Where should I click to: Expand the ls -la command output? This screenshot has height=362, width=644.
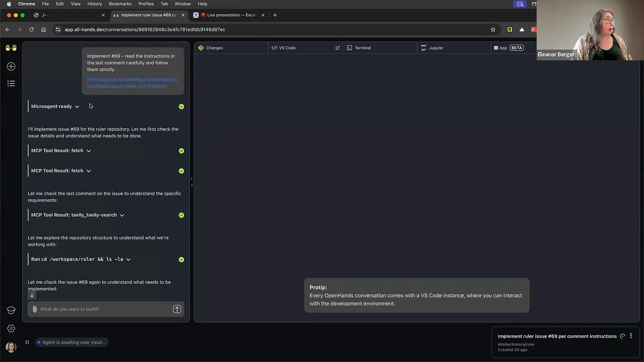click(x=128, y=259)
